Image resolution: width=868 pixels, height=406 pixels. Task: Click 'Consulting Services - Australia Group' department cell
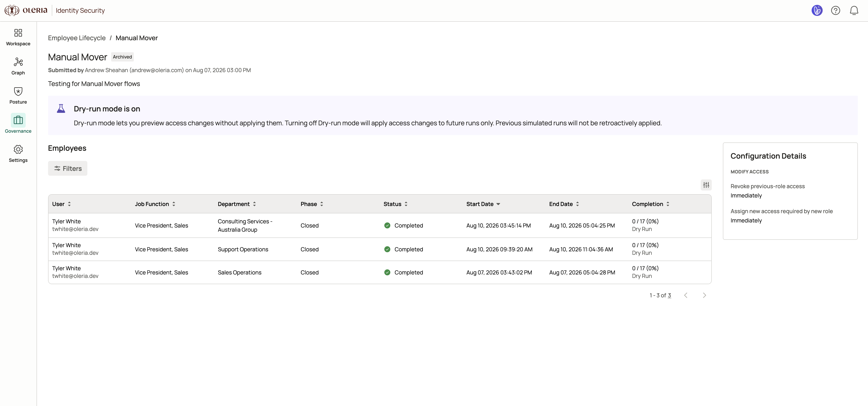(x=245, y=225)
